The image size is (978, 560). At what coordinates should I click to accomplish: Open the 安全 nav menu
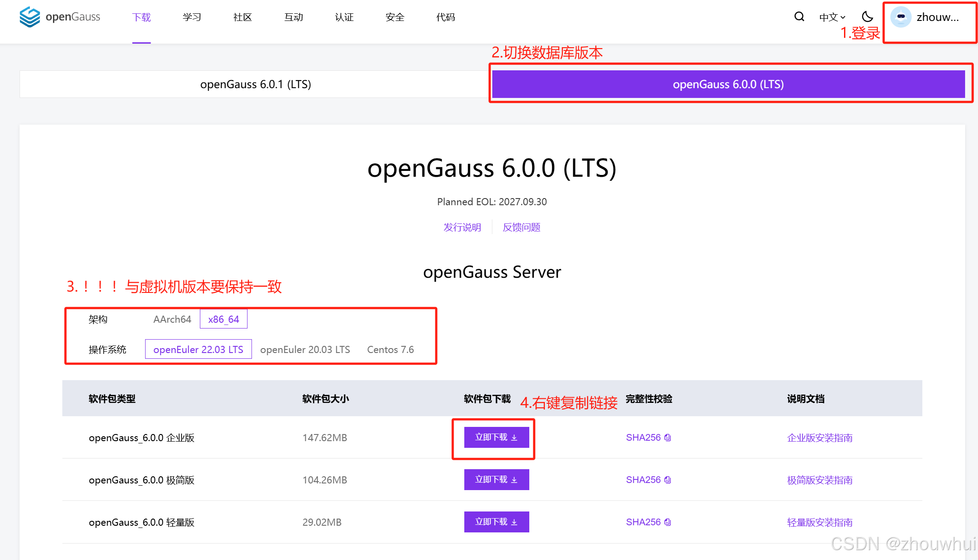click(395, 17)
